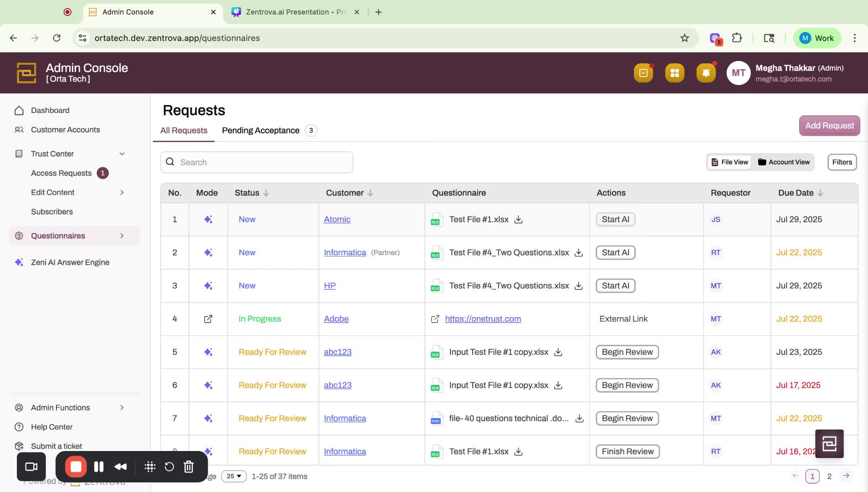Switch to the Zentrova.ai Presentation browser tab
868x492 pixels.
pyautogui.click(x=295, y=12)
